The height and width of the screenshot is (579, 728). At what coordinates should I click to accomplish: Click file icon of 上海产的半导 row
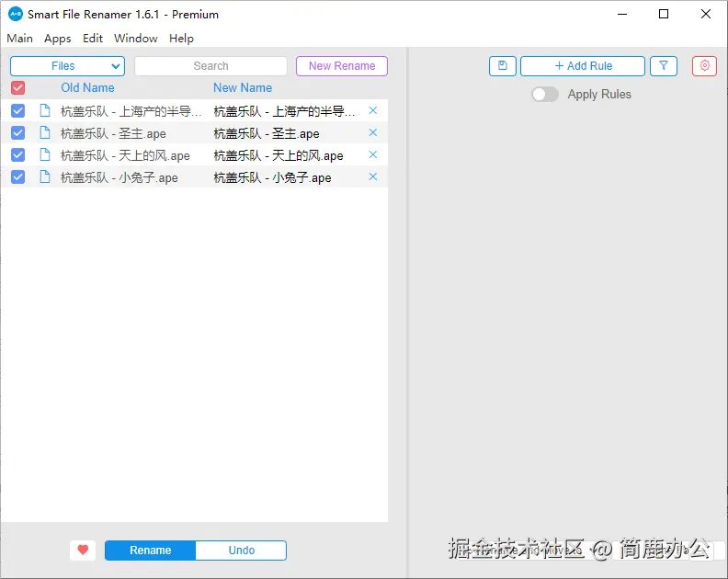pyautogui.click(x=45, y=110)
